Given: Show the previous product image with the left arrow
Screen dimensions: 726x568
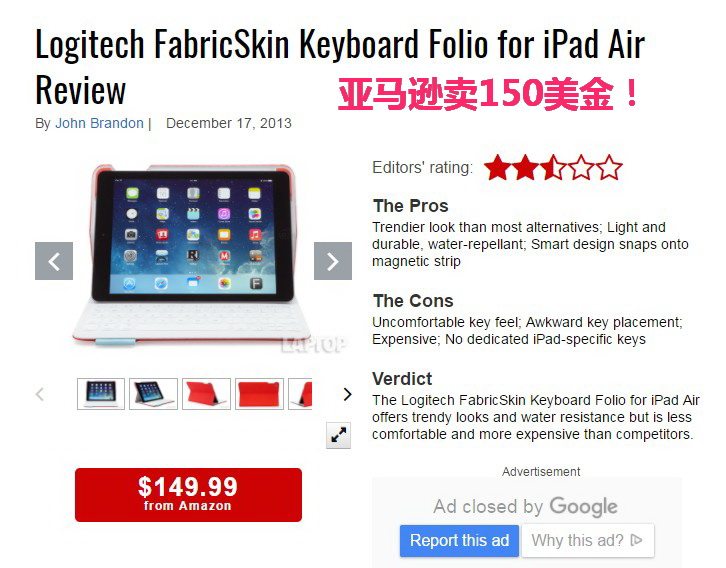Looking at the screenshot, I should (x=54, y=261).
